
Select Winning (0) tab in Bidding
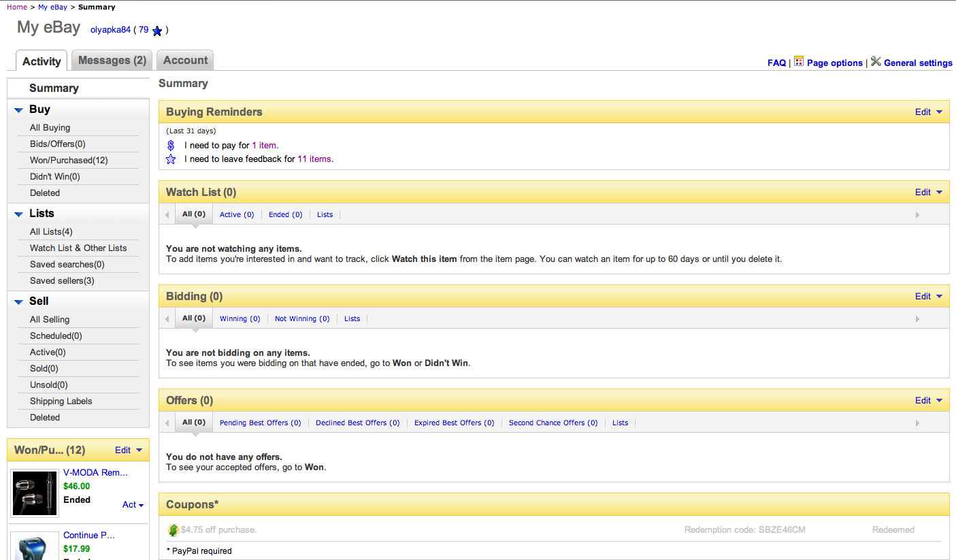point(240,319)
